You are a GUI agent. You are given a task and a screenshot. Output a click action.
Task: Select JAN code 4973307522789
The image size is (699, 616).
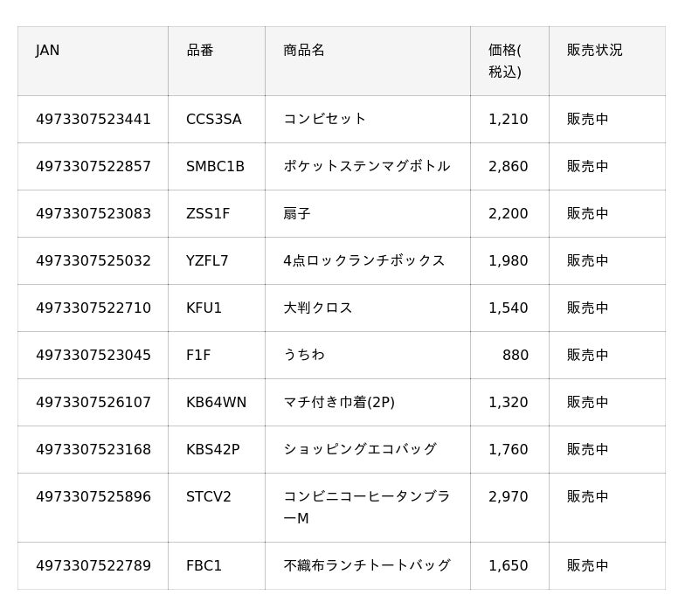[93, 565]
